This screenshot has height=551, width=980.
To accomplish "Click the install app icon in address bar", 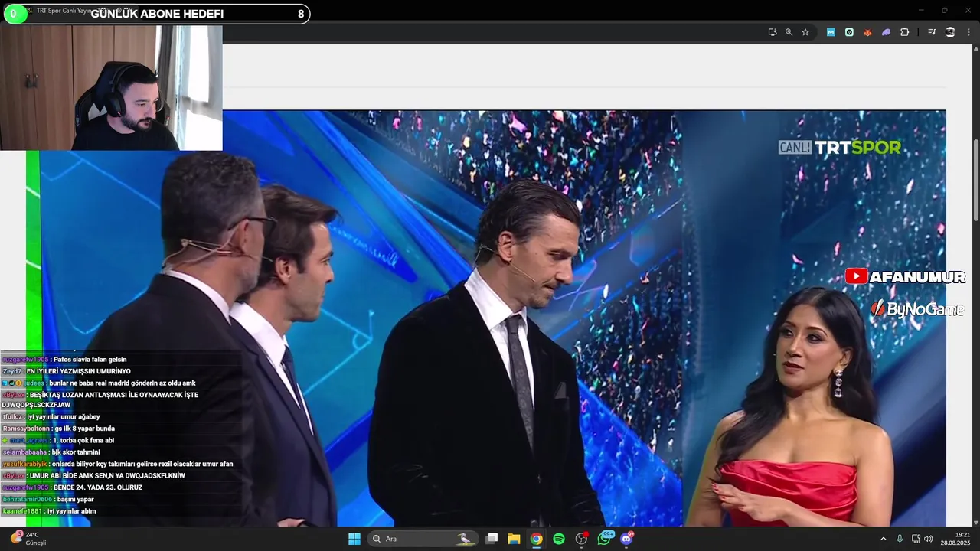I will [x=773, y=32].
